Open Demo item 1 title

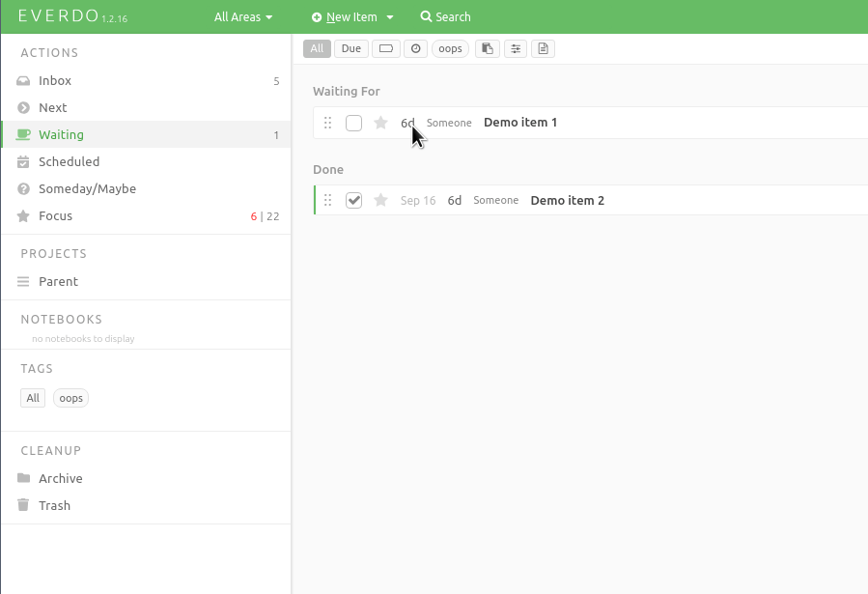coord(520,123)
